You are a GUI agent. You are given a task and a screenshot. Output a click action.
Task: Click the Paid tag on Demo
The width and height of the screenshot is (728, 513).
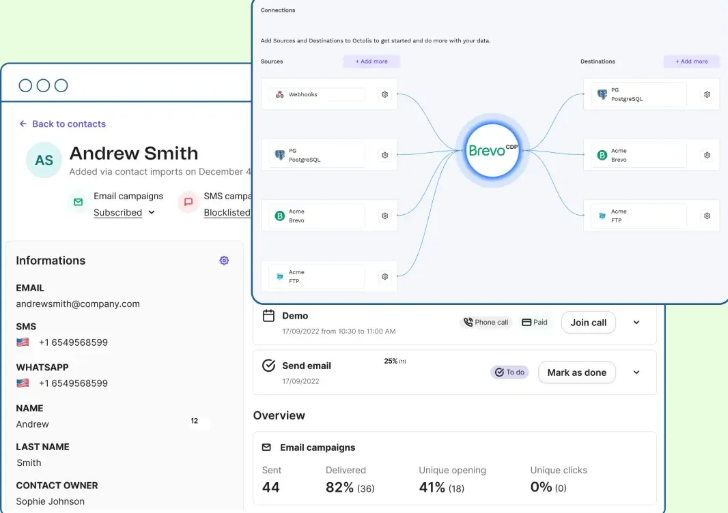pos(534,322)
